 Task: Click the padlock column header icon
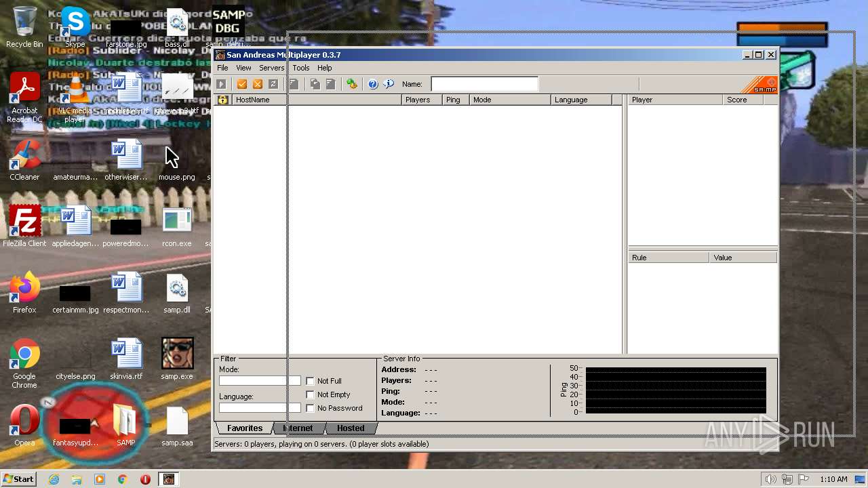pyautogui.click(x=222, y=100)
